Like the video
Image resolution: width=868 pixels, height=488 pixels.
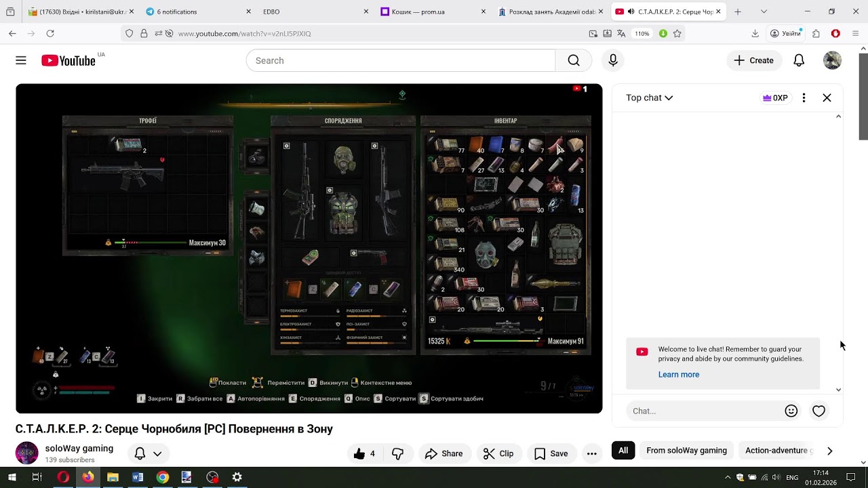click(x=365, y=453)
